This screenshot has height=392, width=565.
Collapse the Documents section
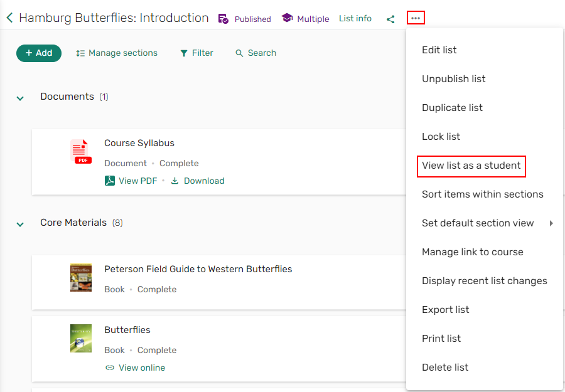click(x=20, y=98)
